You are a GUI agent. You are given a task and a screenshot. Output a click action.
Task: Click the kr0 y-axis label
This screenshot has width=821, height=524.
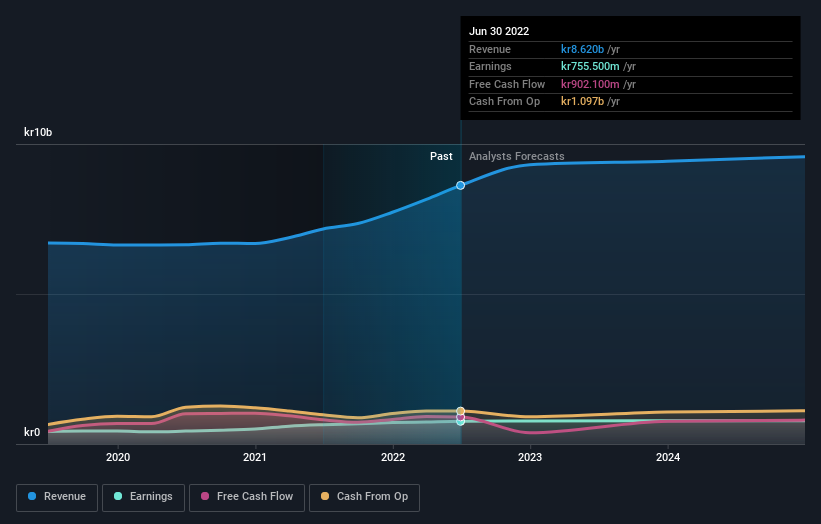pos(32,432)
